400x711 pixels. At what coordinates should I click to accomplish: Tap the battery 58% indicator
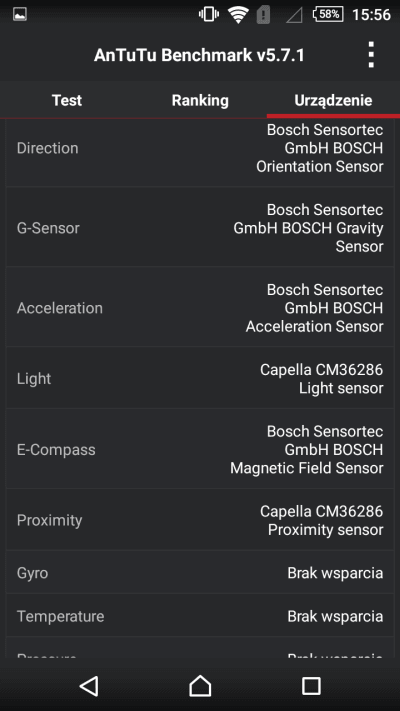coord(327,15)
